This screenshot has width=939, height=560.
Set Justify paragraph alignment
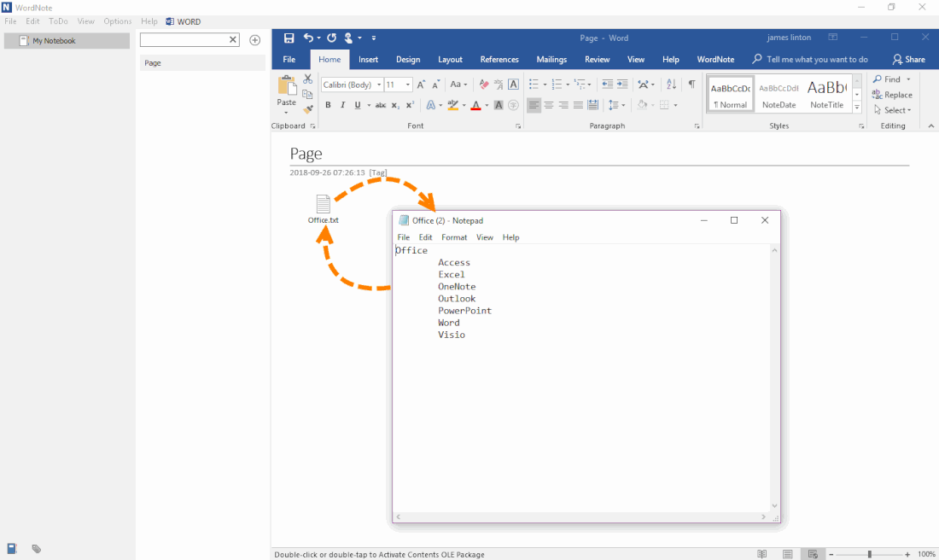tap(578, 105)
